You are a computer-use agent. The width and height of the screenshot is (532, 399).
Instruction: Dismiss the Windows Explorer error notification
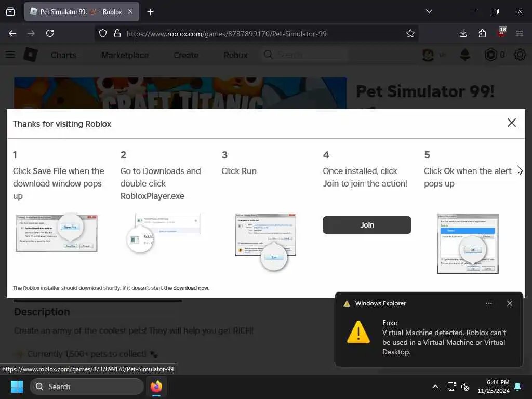tap(510, 303)
